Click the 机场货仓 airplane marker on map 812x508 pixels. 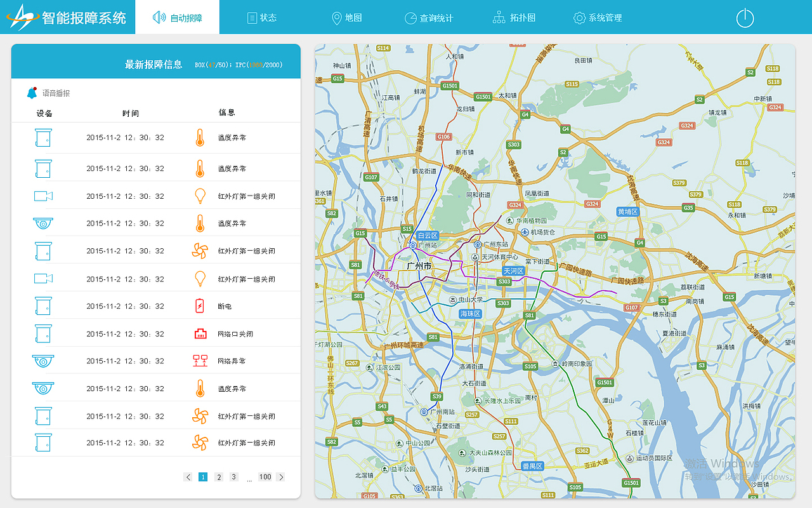click(x=525, y=232)
